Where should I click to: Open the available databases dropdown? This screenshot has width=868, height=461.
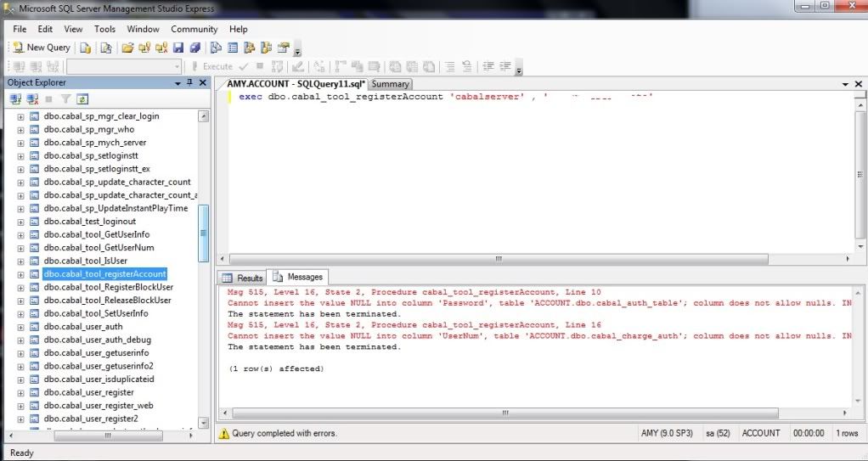(x=177, y=66)
